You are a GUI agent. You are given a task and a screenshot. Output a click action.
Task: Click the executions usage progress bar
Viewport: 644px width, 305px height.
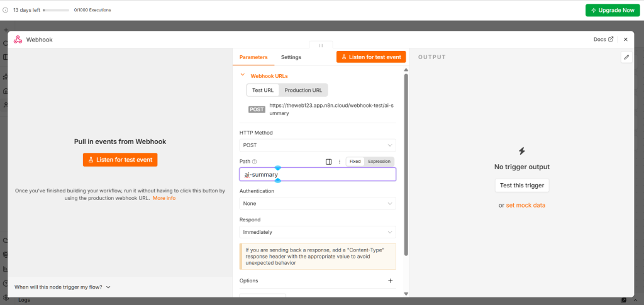coord(56,10)
